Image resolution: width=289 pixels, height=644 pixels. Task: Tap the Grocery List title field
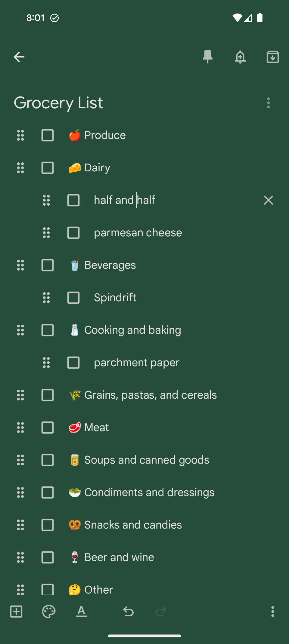[58, 103]
